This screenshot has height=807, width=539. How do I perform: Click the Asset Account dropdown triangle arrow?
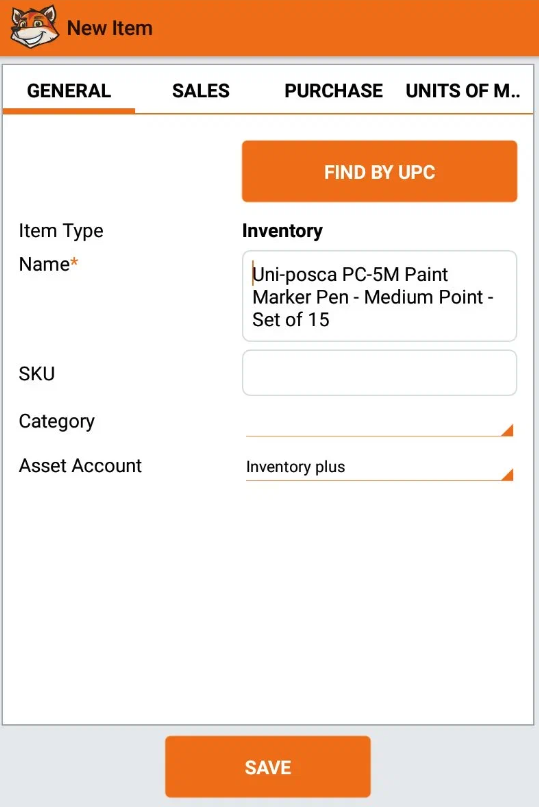507,474
